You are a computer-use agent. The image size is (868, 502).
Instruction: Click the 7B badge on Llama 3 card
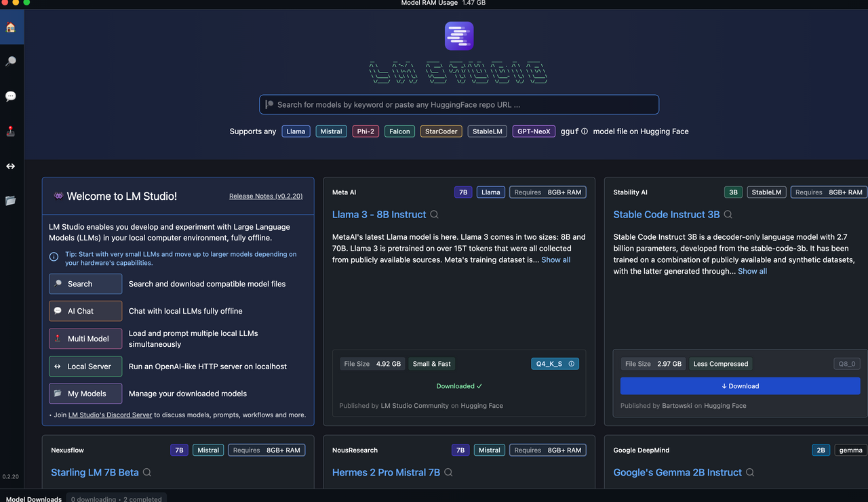coord(463,192)
